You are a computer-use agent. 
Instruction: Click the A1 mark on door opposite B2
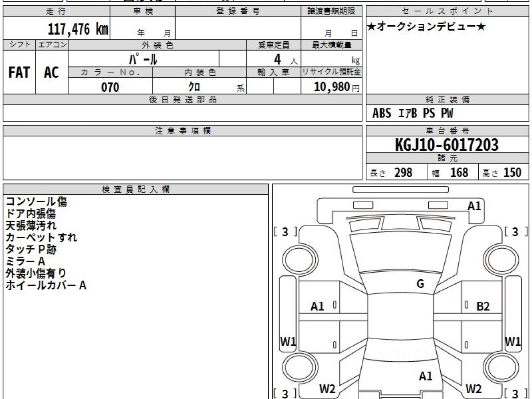click(x=317, y=306)
